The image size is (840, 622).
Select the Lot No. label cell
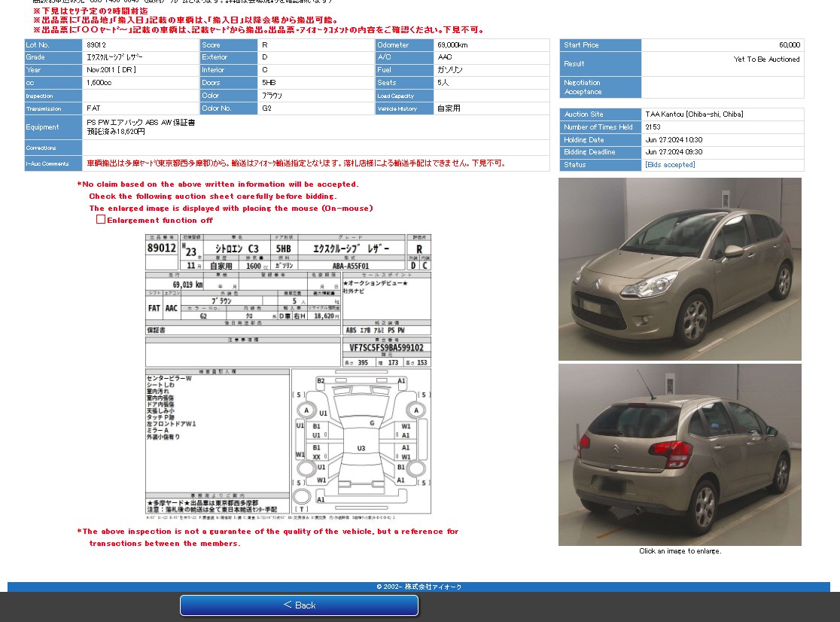[x=53, y=45]
